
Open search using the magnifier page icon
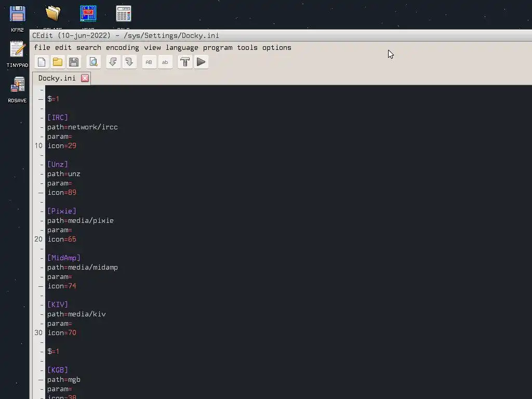(94, 62)
